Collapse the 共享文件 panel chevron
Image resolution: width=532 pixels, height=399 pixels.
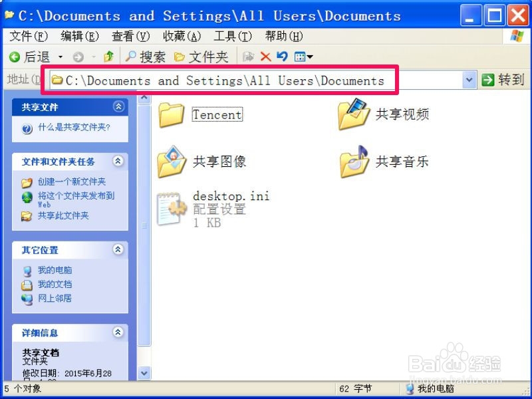click(118, 106)
